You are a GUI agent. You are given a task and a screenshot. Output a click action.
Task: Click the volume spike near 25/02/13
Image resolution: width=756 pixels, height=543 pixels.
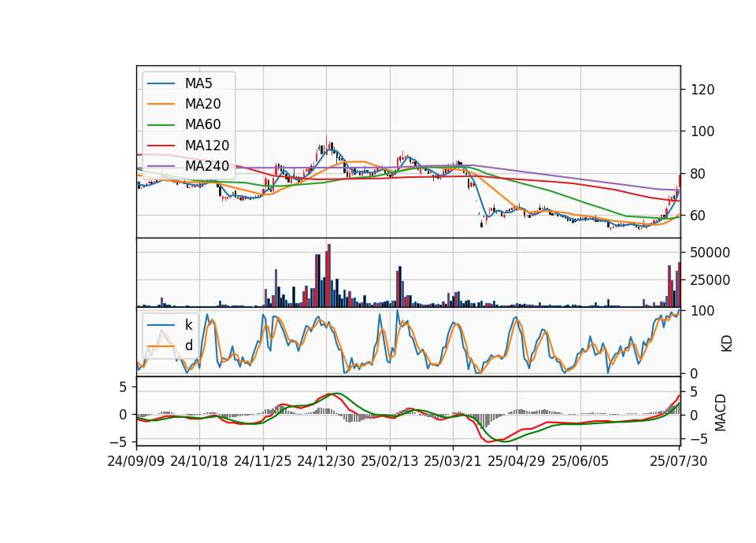coord(400,286)
